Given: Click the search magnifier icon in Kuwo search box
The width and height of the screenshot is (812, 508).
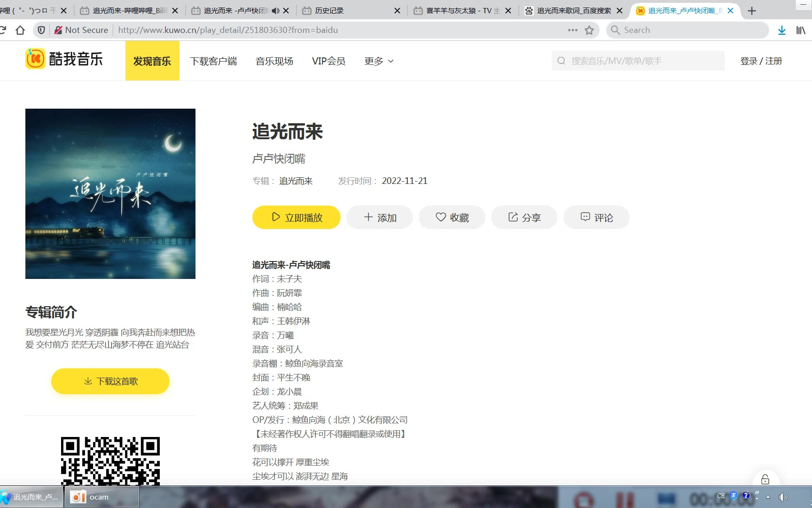Looking at the screenshot, I should tap(561, 61).
